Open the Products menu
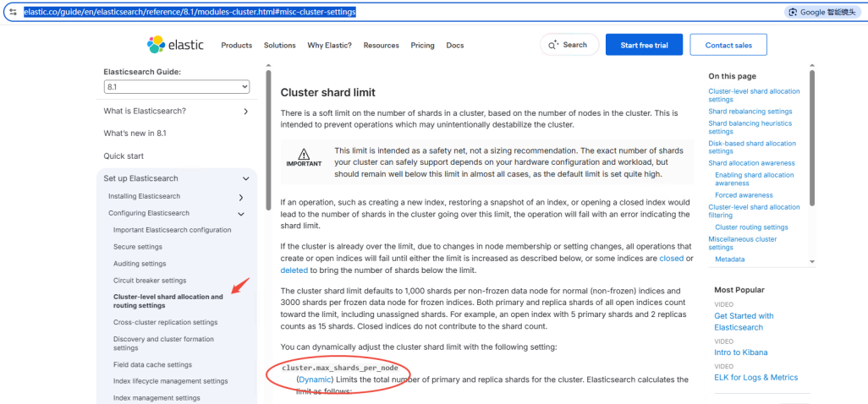 [236, 46]
